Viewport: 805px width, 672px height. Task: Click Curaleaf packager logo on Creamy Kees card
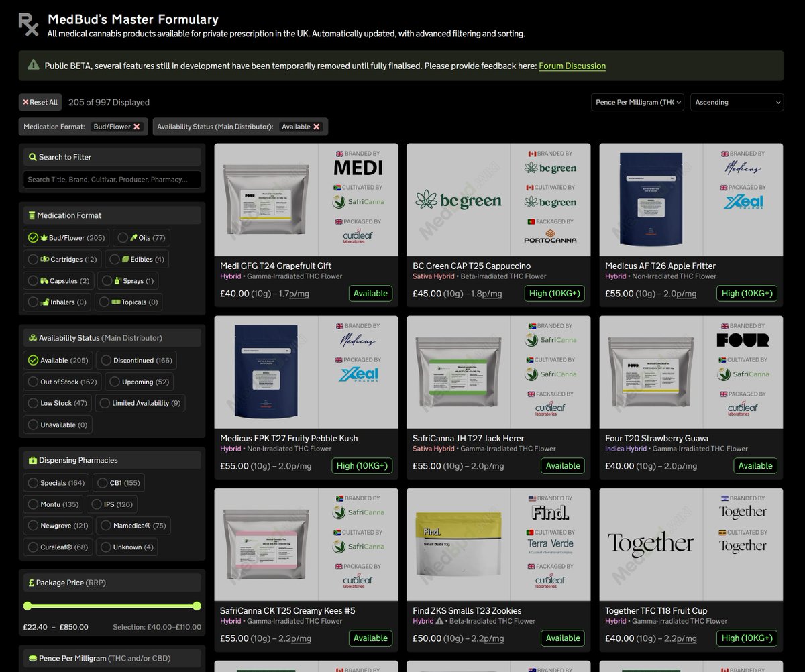tap(358, 581)
